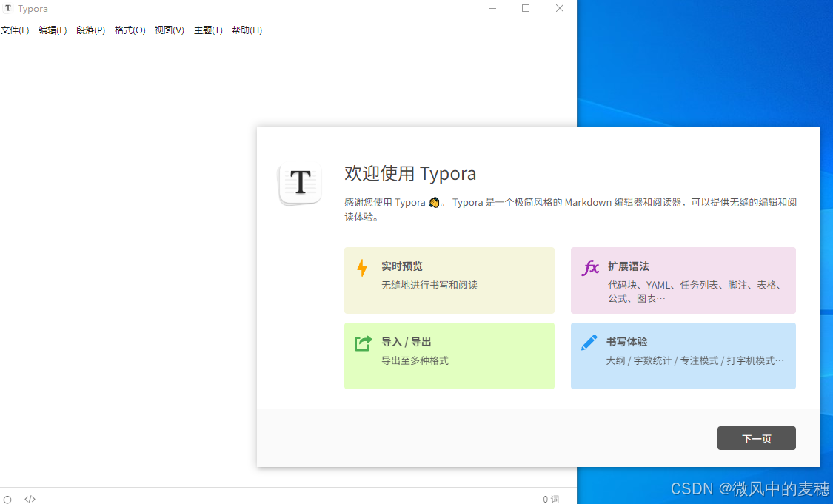Screen dimensions: 833x504
Task: Open the 视图(V) menu
Action: [170, 30]
